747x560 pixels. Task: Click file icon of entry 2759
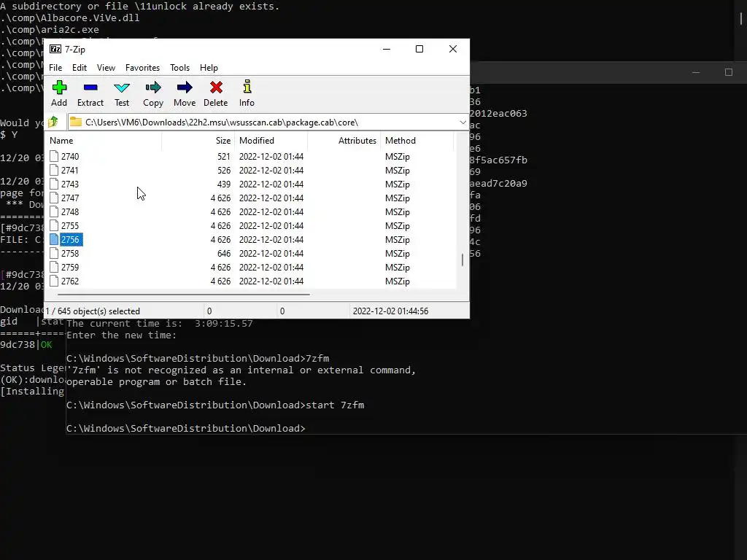point(54,267)
